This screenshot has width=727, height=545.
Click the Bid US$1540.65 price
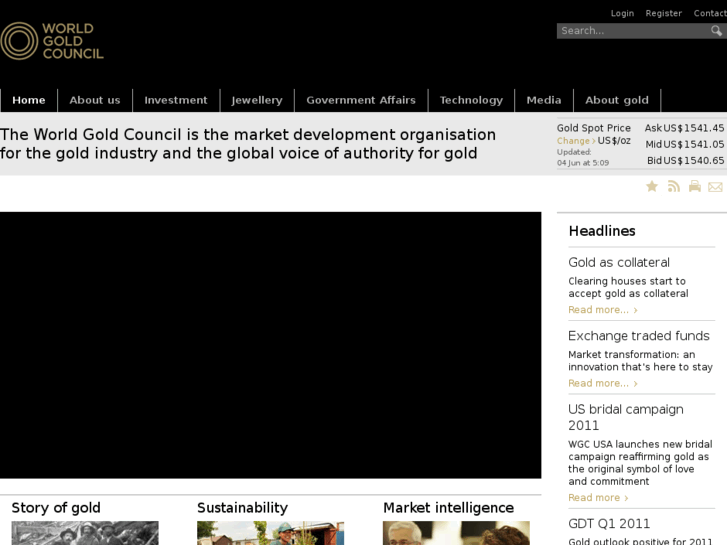pos(686,160)
